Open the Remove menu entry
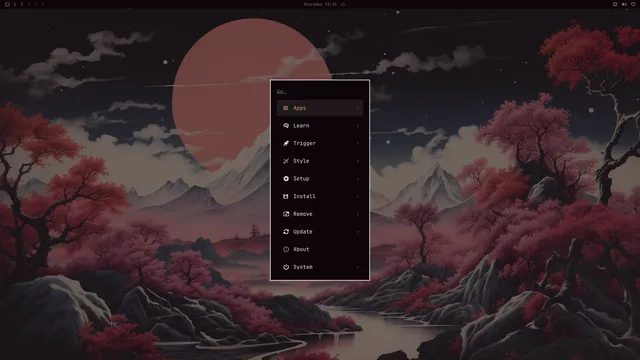Screen dimensions: 640x360 pyautogui.click(x=320, y=214)
